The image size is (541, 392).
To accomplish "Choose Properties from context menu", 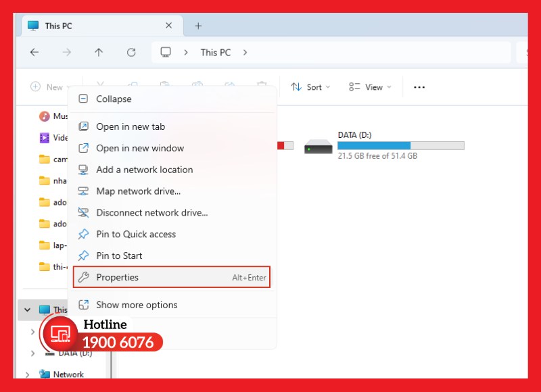I will coord(172,277).
